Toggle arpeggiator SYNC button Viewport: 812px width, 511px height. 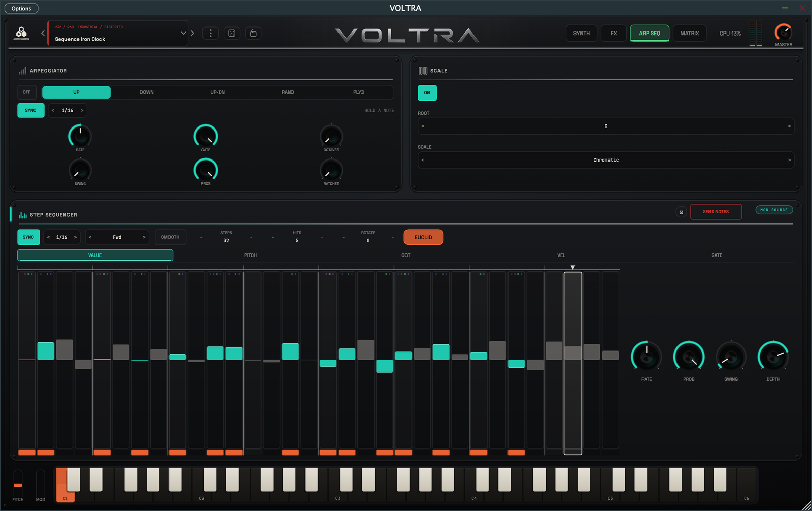point(31,110)
